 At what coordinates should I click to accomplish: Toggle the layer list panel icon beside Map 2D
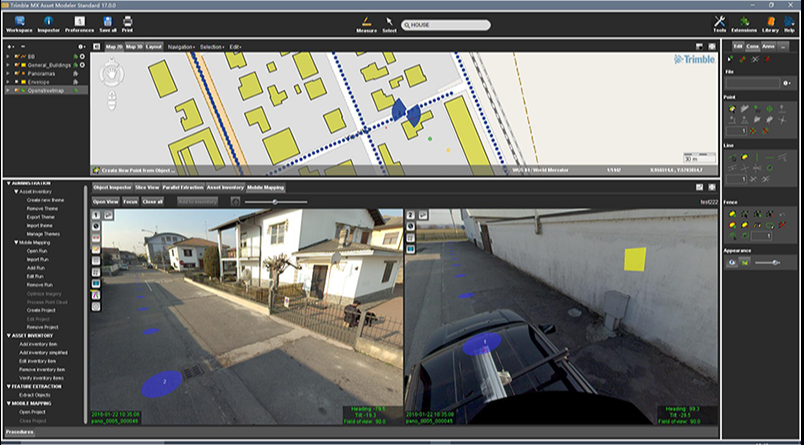coord(96,47)
